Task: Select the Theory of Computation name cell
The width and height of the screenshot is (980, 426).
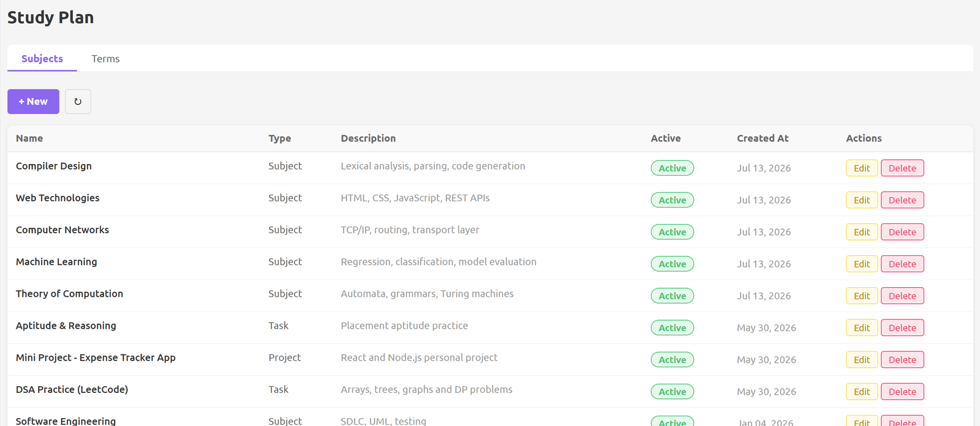Action: (x=69, y=294)
